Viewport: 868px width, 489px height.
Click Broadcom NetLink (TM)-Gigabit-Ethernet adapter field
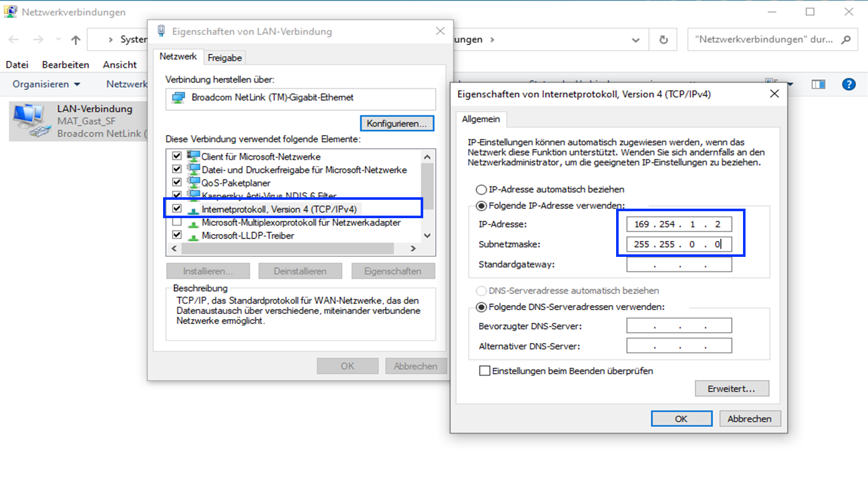[301, 99]
